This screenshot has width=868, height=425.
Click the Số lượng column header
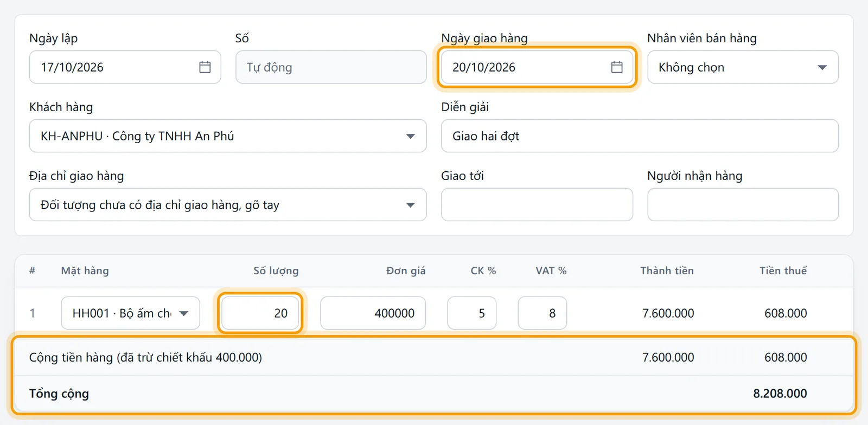point(276,271)
